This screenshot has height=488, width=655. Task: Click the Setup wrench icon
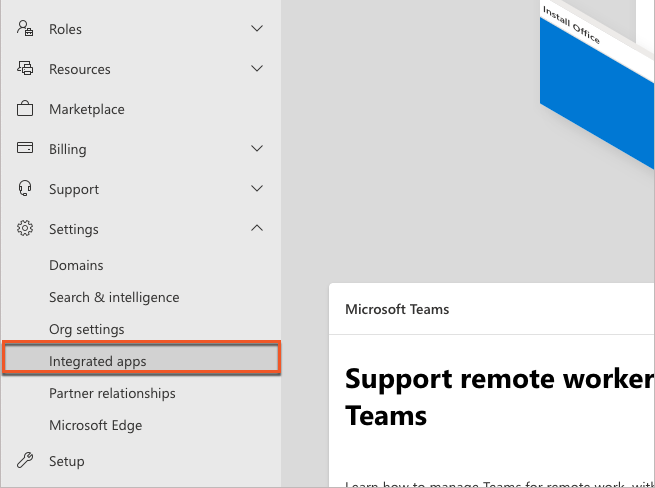(x=25, y=460)
